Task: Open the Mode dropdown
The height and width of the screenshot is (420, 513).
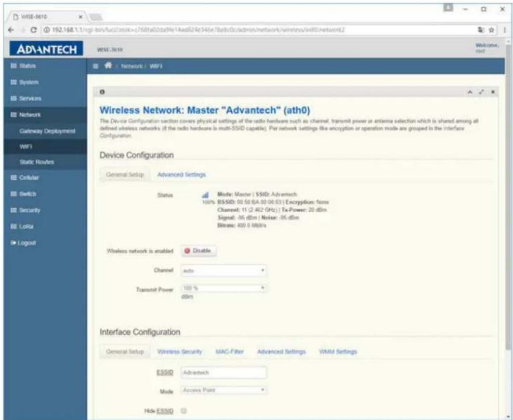Action: [x=223, y=390]
